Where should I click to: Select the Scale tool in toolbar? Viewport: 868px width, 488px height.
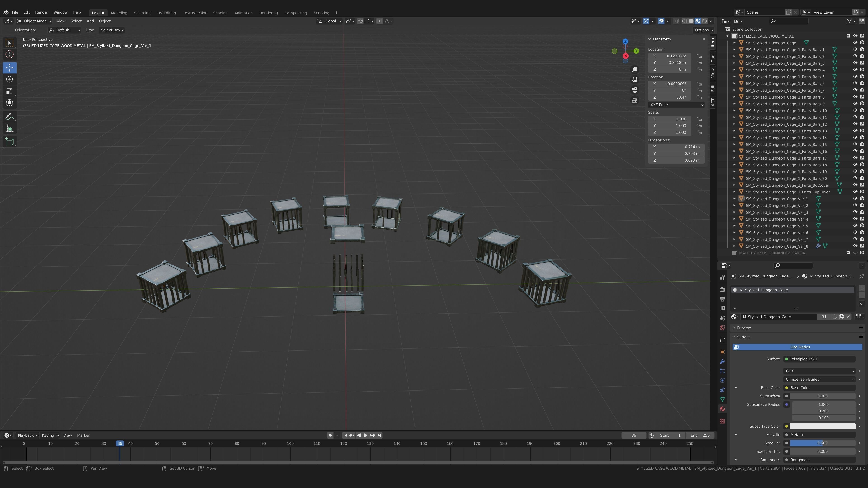[9, 91]
